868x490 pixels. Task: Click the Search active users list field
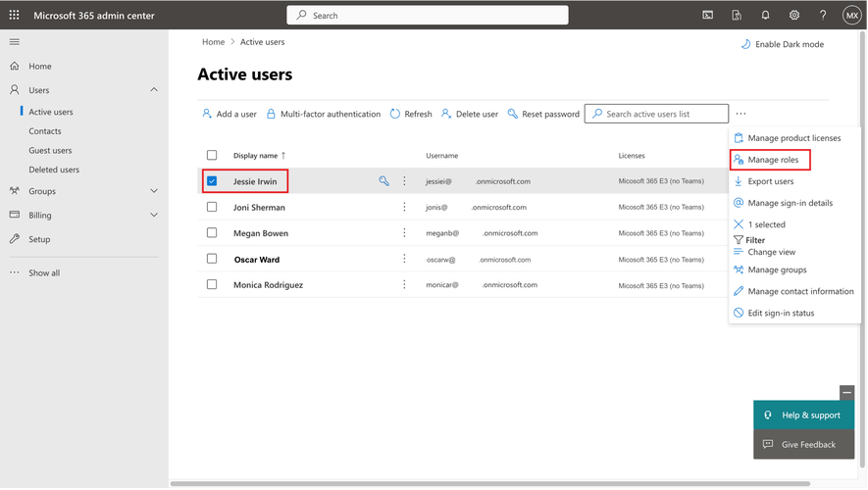click(656, 114)
